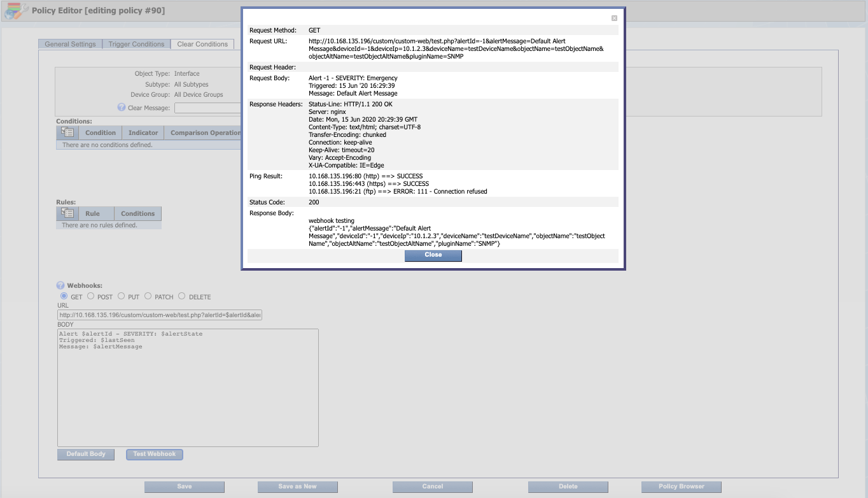Select the PATCH method radio button
Image resolution: width=868 pixels, height=498 pixels.
tap(148, 296)
